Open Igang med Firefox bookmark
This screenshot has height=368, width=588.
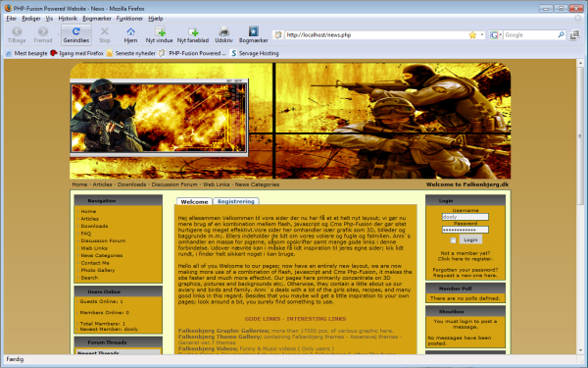point(76,53)
